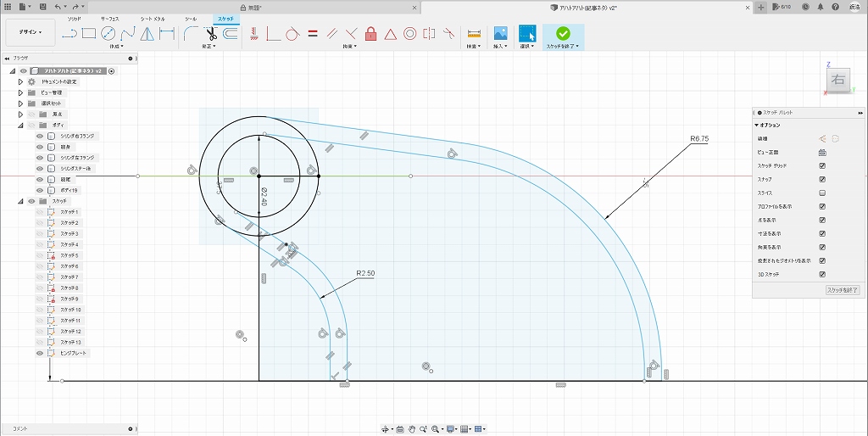
Task: Expand the ビュー管理 tree node
Action: [x=20, y=92]
